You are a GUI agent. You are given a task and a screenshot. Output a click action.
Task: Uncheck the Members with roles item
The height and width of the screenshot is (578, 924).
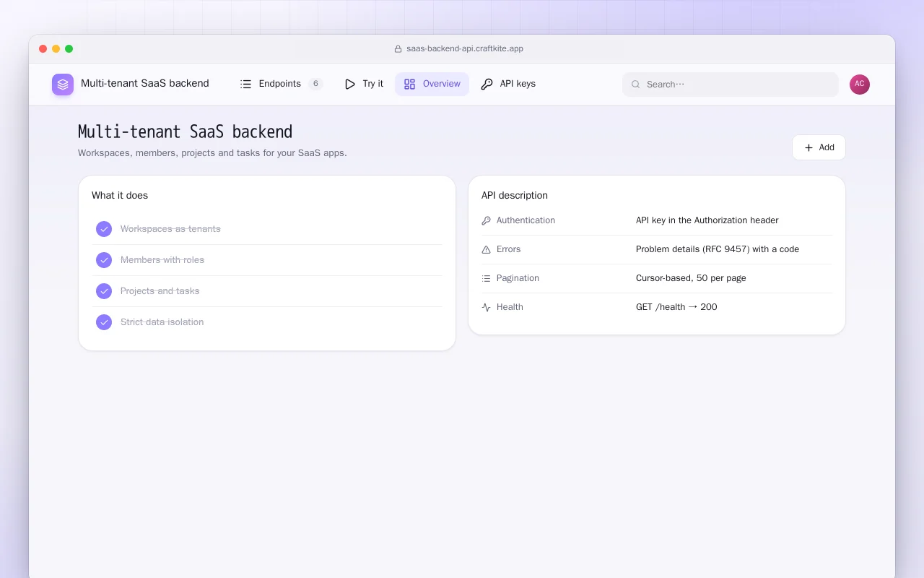104,260
